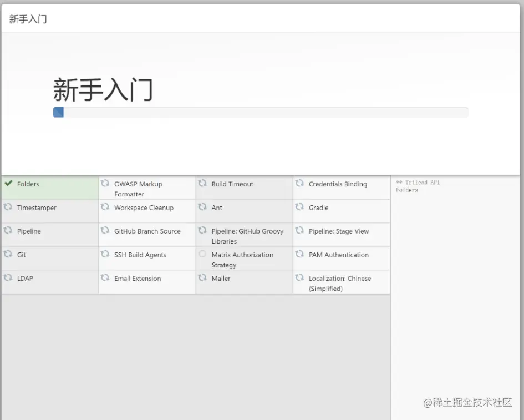This screenshot has height=420, width=524.
Task: Select the Build Timeout label
Action: tap(232, 184)
